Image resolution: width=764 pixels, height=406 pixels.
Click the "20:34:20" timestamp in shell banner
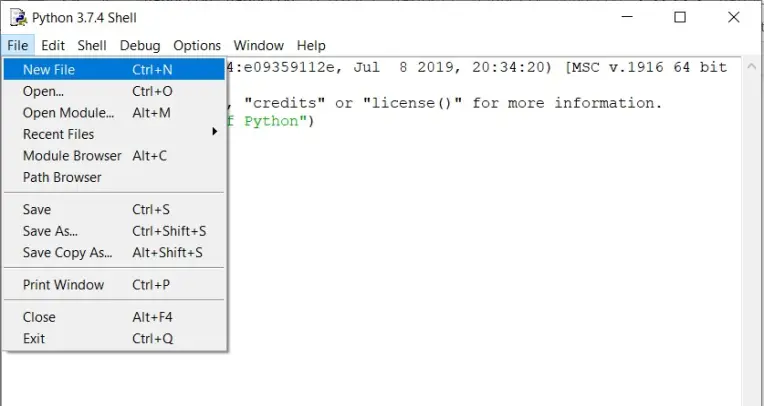508,67
